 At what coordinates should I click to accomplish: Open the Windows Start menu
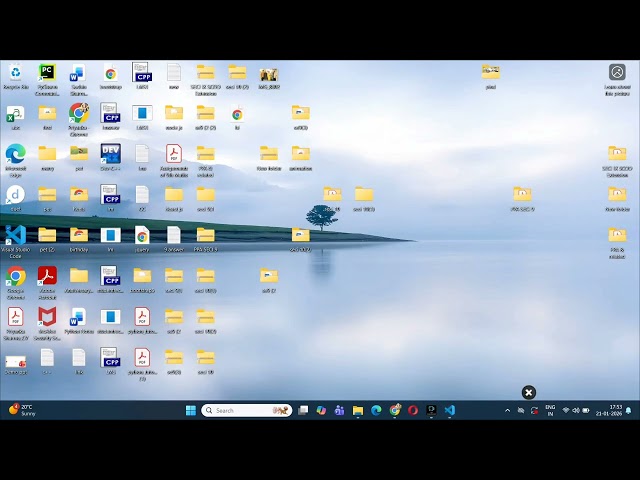pyautogui.click(x=191, y=410)
